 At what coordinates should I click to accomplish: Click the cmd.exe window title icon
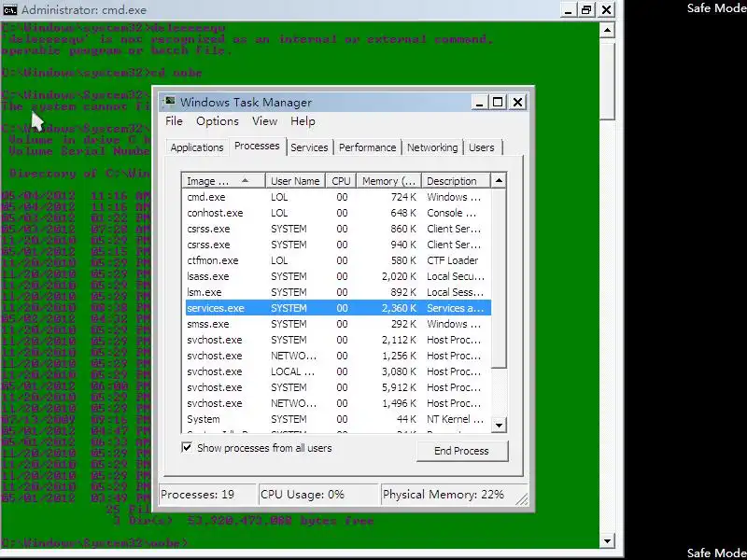tap(9, 9)
